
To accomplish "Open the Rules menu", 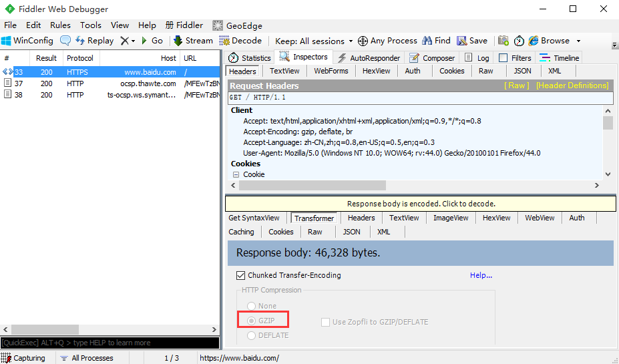I will [60, 25].
